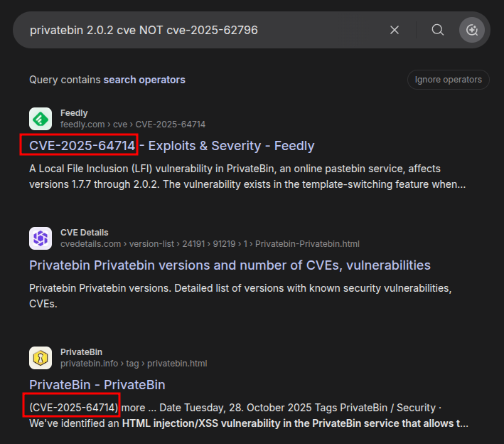
Task: Open the Feedly site name label
Action: 74,113
